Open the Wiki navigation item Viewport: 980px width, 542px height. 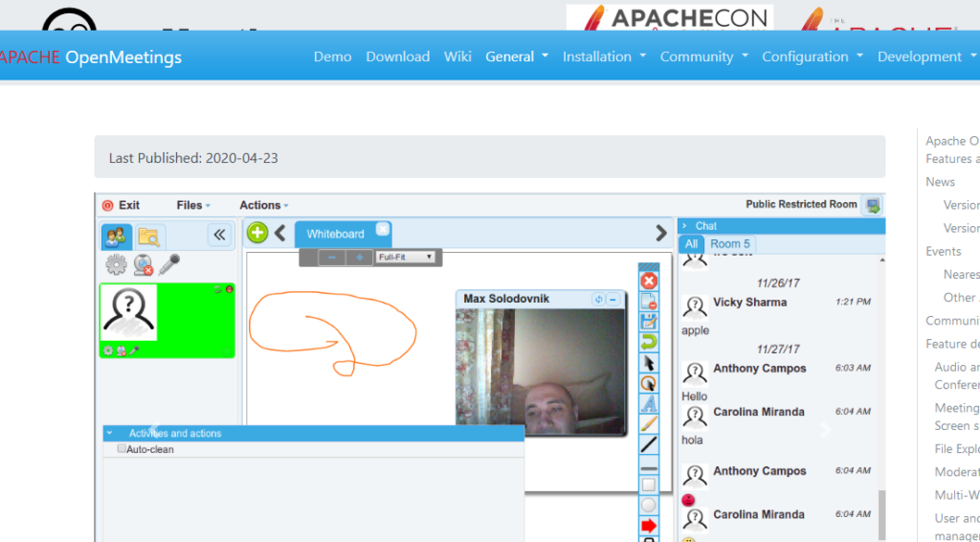[x=457, y=56]
